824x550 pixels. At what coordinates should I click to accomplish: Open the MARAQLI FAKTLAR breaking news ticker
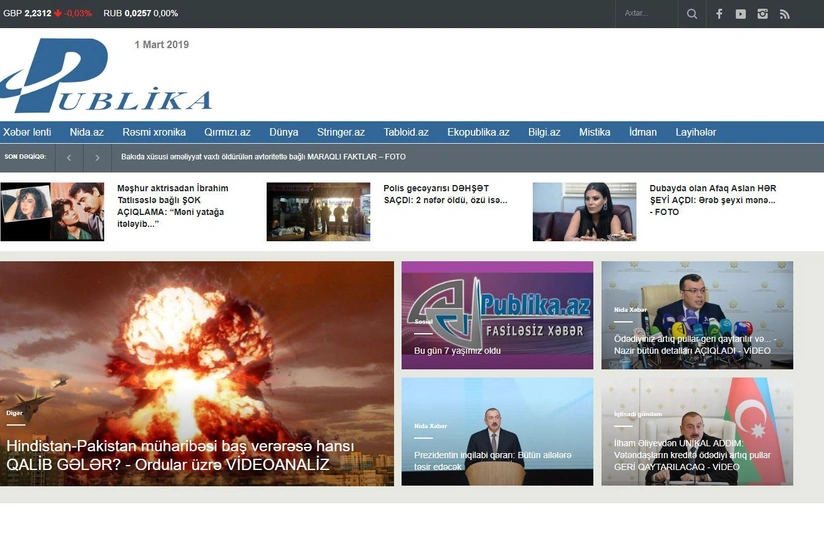coord(263,157)
